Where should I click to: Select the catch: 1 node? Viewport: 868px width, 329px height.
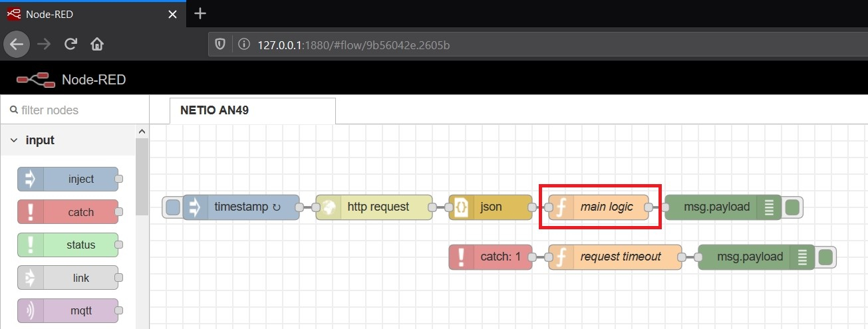pos(490,257)
